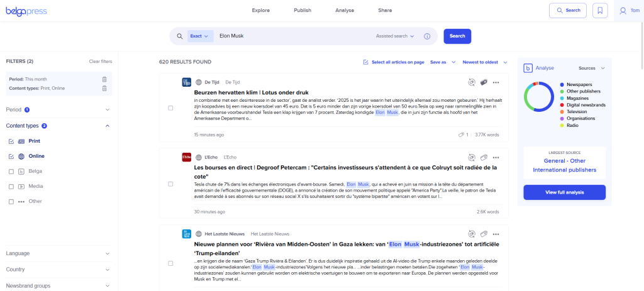The height and width of the screenshot is (291, 644).
Task: Open the Explore menu
Action: (x=260, y=10)
